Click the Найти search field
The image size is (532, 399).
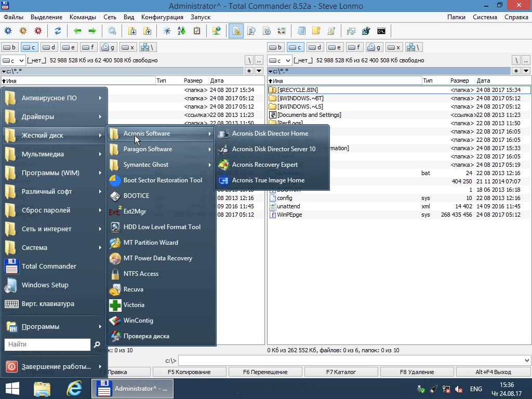[x=47, y=344]
